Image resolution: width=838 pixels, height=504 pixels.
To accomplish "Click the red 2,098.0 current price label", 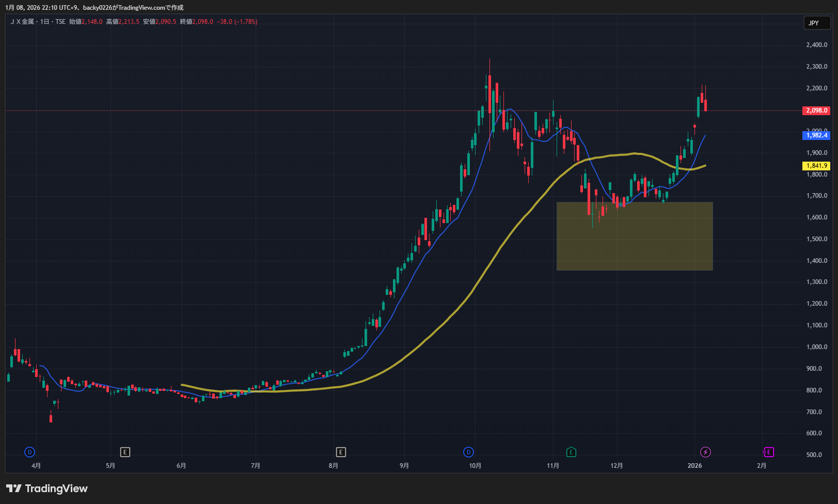I will [816, 111].
